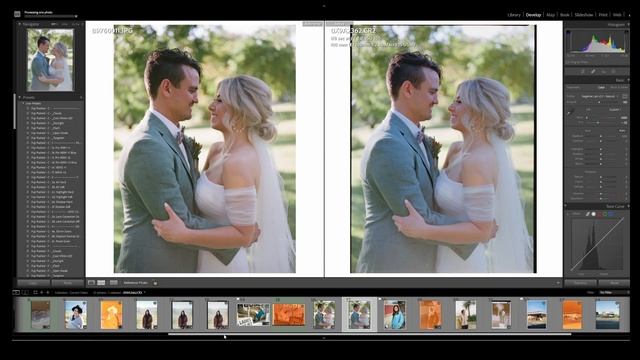Select the green channel curve
Image resolution: width=640 pixels, height=360 pixels.
click(605, 213)
